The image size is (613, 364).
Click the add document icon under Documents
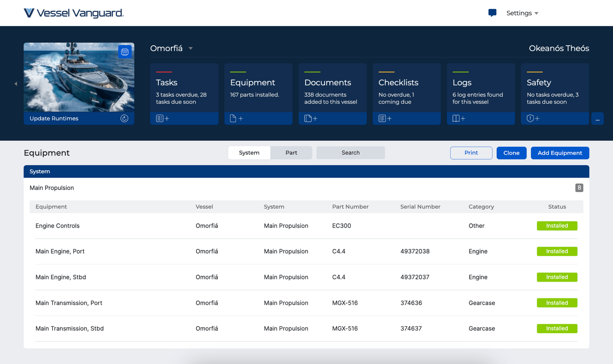click(310, 118)
